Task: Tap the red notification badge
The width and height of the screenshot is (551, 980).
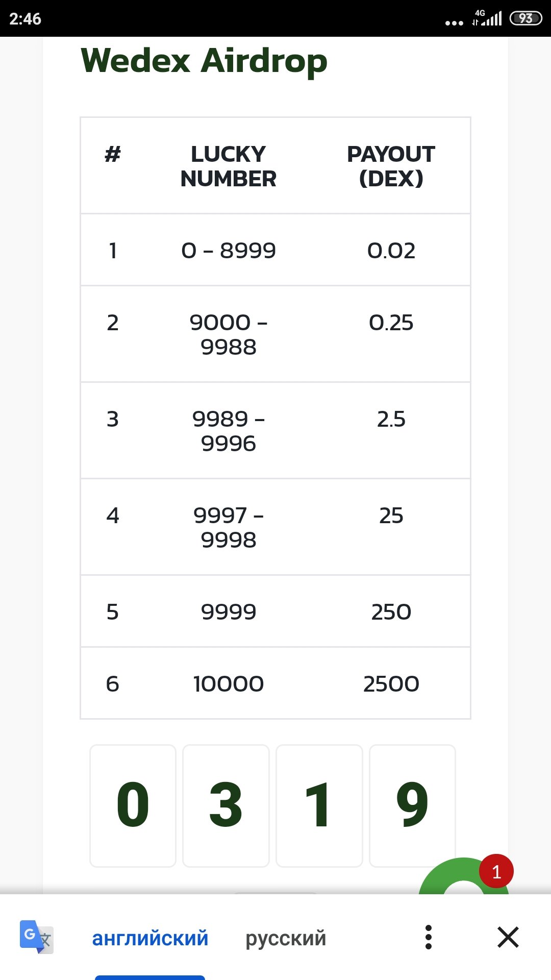Action: [496, 871]
